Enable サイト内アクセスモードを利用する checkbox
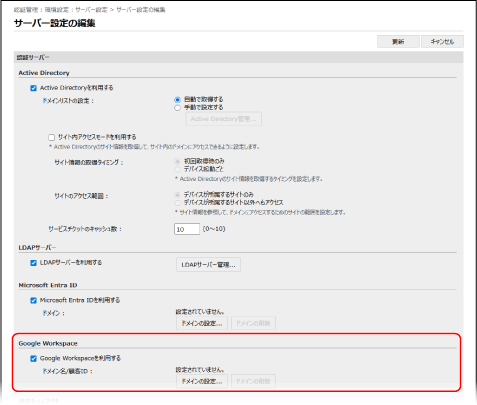Viewport: 477px width, 405px height. [51, 137]
